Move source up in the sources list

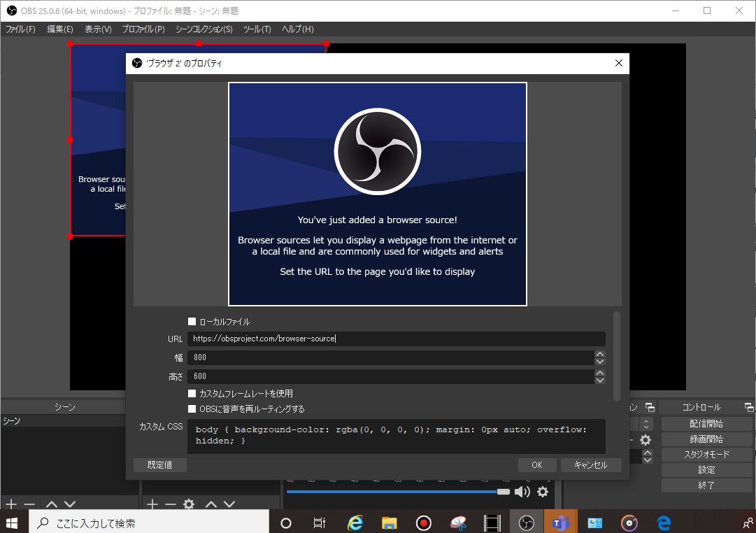(211, 504)
